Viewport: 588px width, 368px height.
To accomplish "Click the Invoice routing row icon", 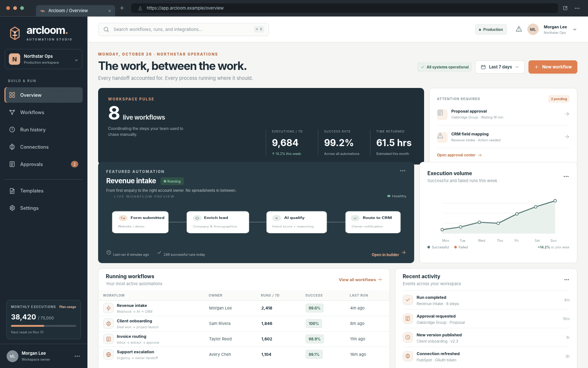I will coord(108,339).
